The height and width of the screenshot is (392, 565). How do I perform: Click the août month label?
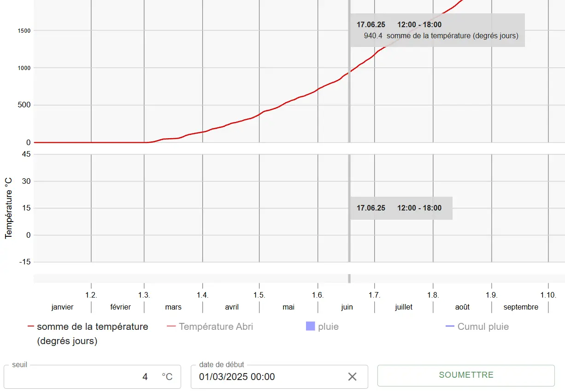point(462,307)
